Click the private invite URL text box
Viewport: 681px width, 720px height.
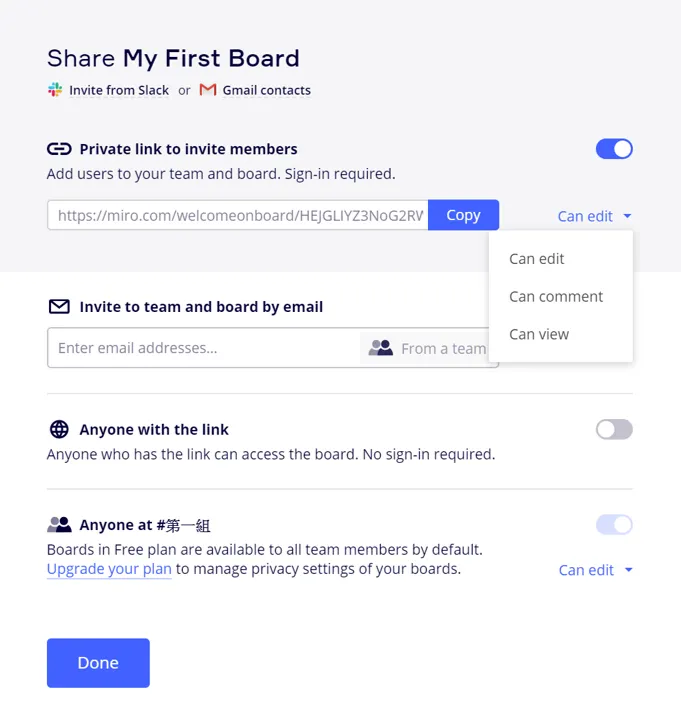point(238,215)
